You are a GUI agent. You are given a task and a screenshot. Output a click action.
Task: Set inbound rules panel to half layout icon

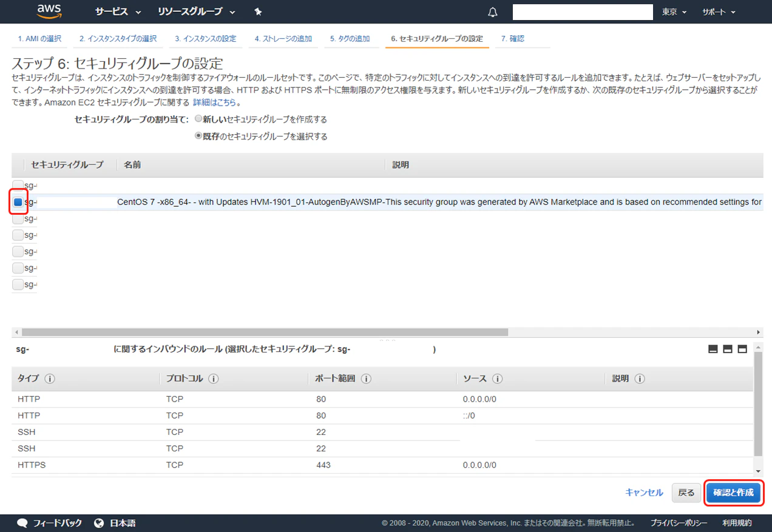[728, 349]
